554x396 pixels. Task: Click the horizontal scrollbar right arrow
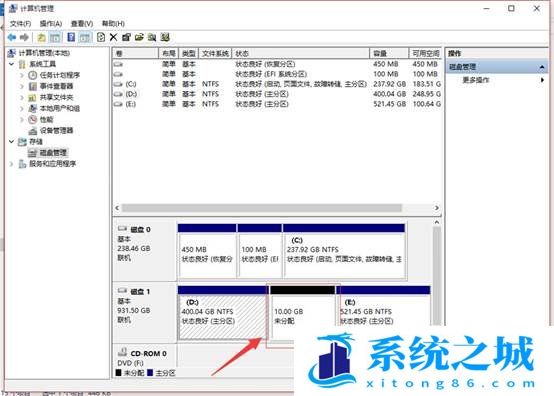tap(437, 208)
